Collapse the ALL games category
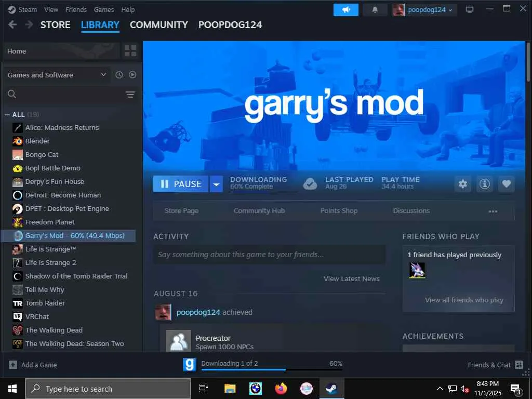The height and width of the screenshot is (399, 532). [x=7, y=115]
